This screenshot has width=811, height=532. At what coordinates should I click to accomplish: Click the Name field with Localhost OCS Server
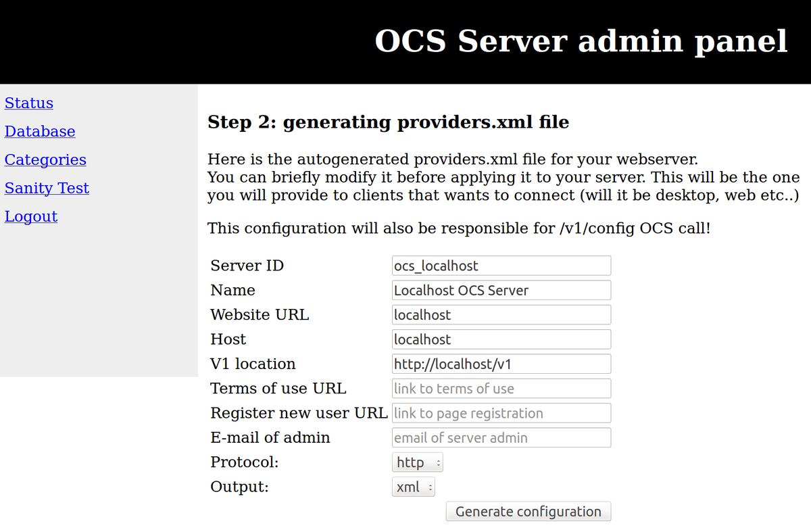click(501, 291)
